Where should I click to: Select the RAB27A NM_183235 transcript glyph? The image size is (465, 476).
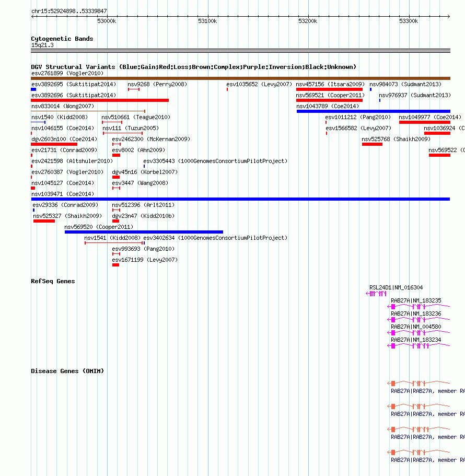419,307
